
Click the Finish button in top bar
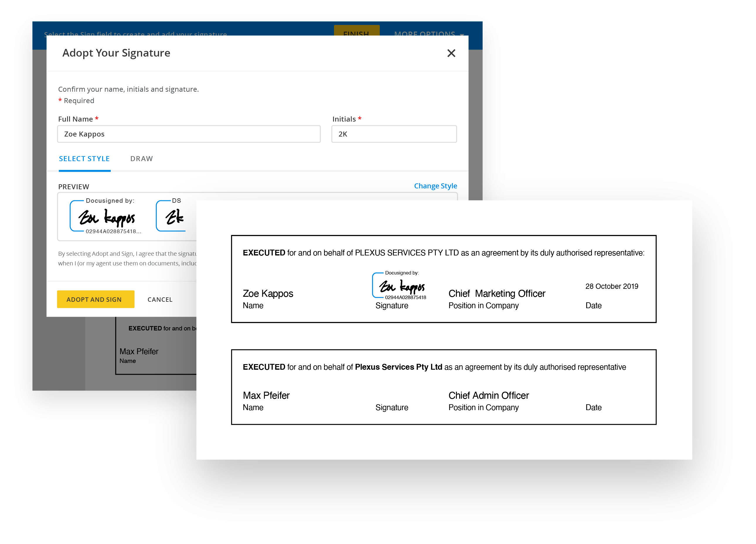(356, 31)
